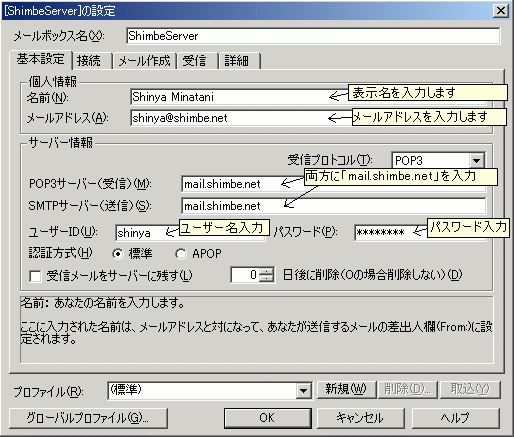Confirm settings with the OK button
The width and height of the screenshot is (514, 437).
pos(267,418)
